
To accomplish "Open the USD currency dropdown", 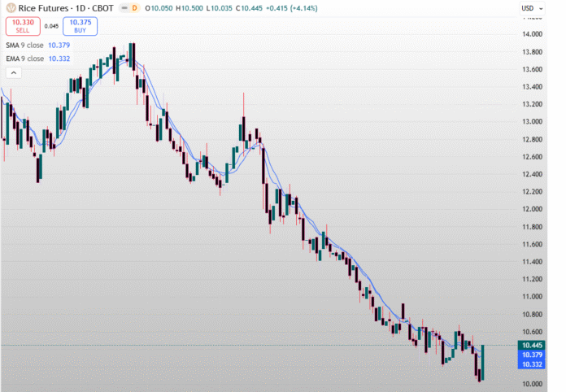I will pos(530,8).
